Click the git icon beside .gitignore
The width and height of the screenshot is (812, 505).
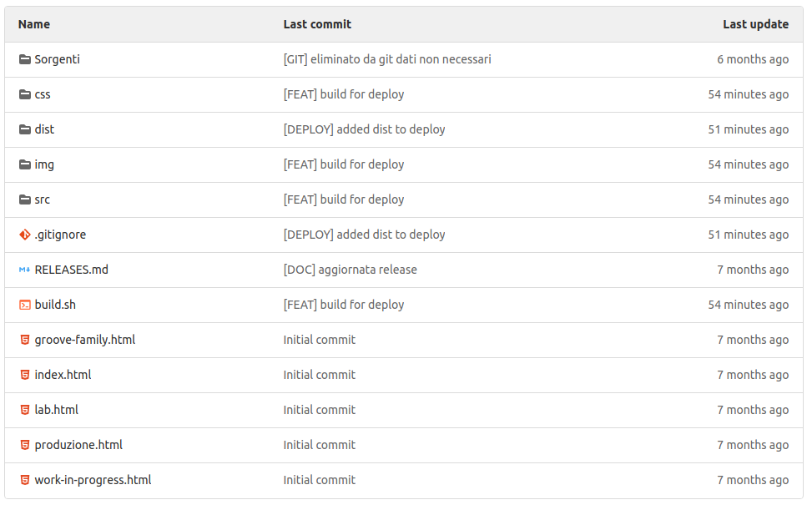(x=25, y=235)
